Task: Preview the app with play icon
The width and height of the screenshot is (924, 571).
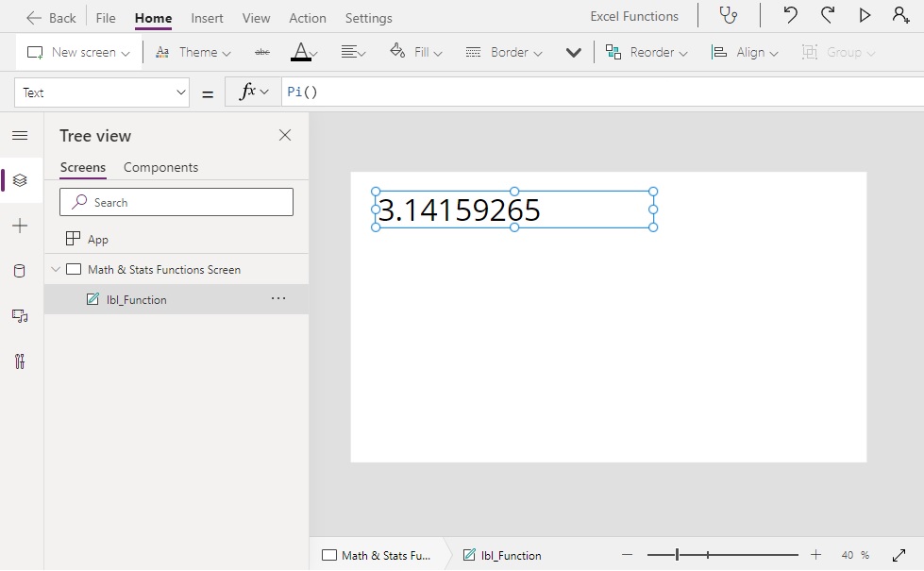Action: (865, 15)
